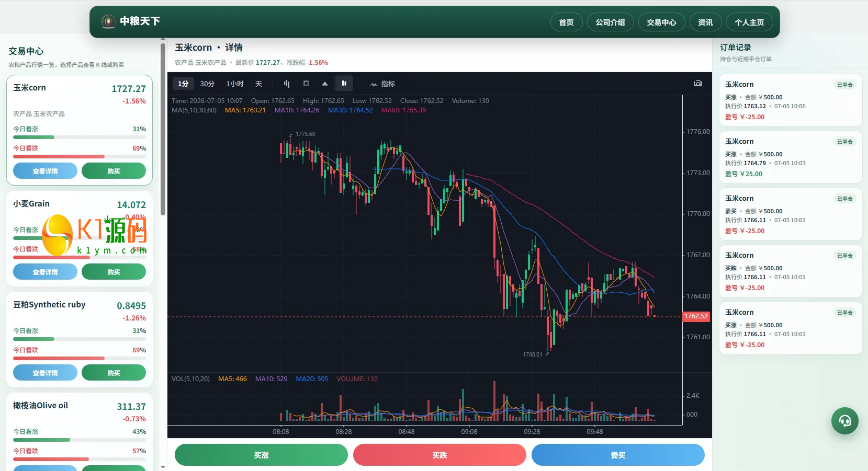Click MA5: 1763.21 indicator label

tap(245, 110)
